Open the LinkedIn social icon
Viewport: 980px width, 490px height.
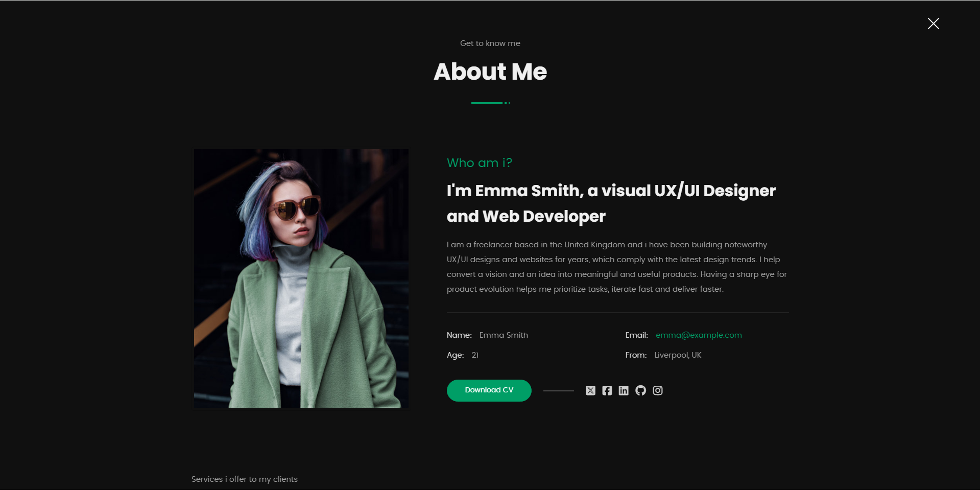pyautogui.click(x=624, y=390)
